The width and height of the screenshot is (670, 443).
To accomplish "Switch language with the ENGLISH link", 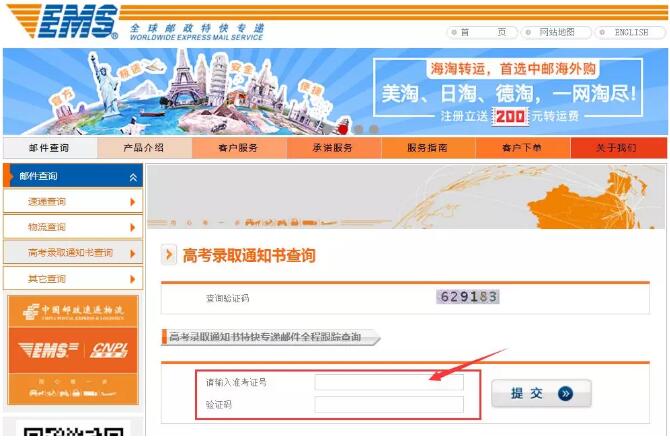I will coord(630,32).
